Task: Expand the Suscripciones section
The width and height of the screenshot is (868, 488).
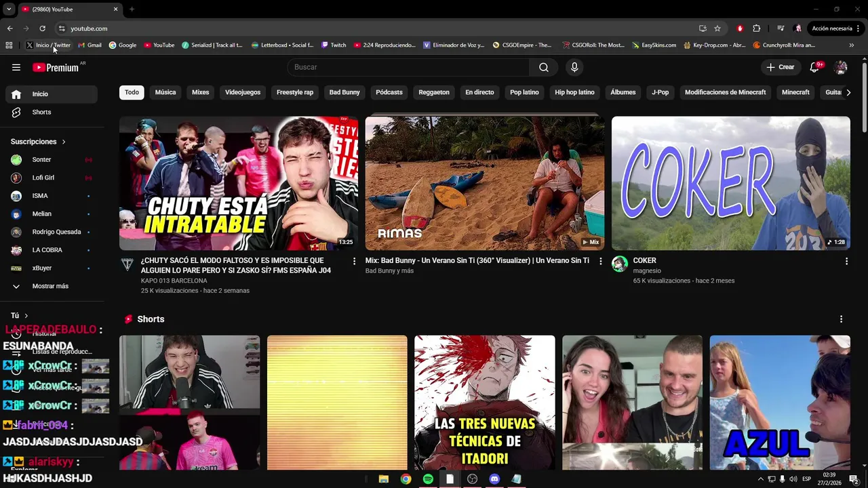Action: 38,142
